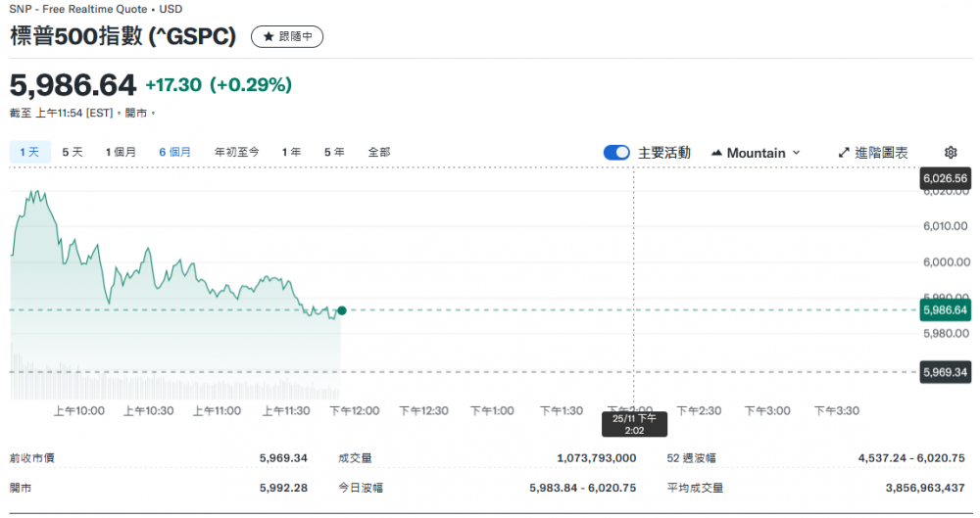Switch chart to 年初至今 range

coord(237,152)
